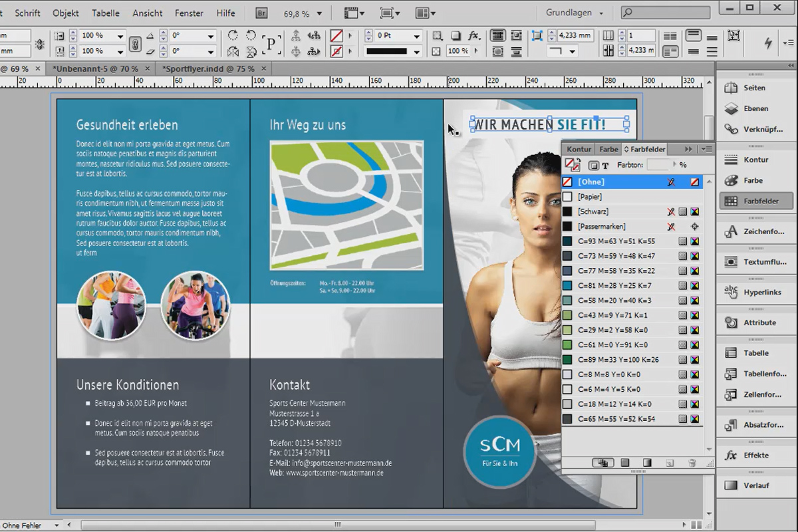Click the rotate 90° counter-clockwise icon
798x532 pixels.
coord(251,36)
